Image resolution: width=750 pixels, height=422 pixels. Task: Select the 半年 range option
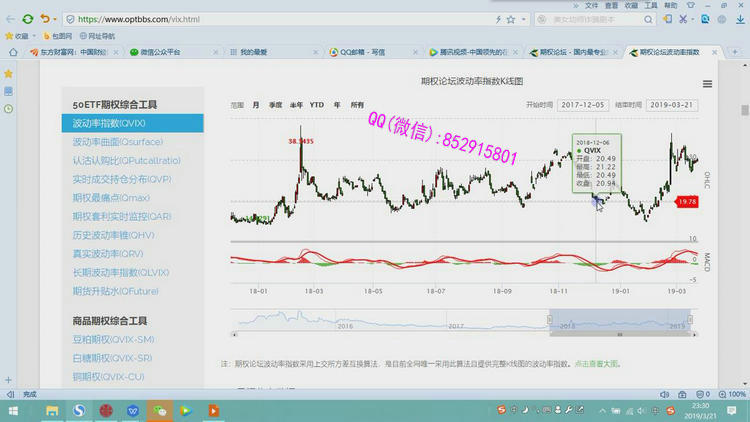point(296,104)
